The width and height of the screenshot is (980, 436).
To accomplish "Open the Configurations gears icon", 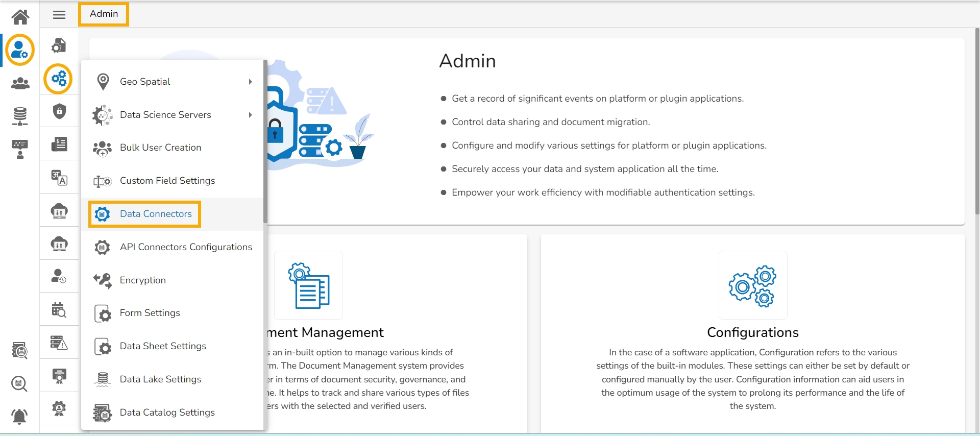I will coord(59,79).
